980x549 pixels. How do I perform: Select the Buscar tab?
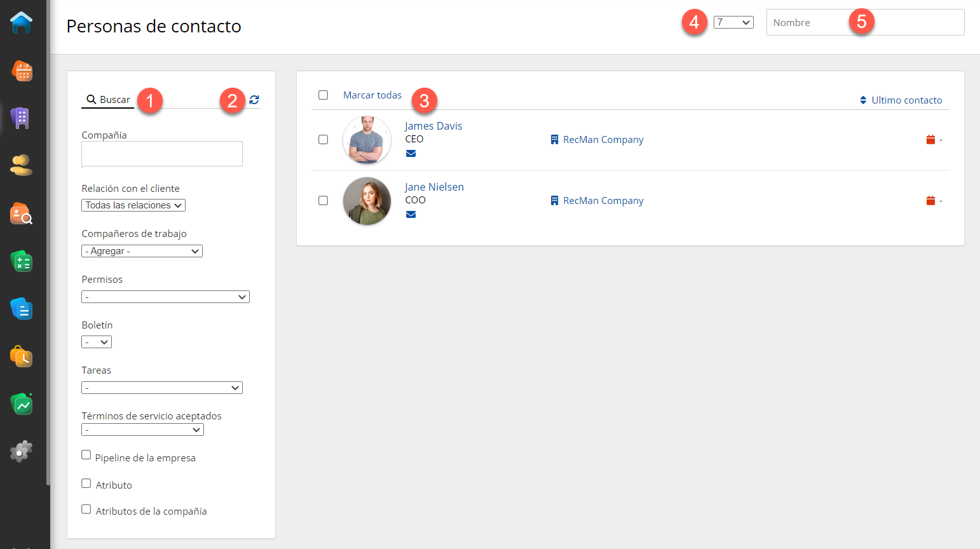[108, 100]
